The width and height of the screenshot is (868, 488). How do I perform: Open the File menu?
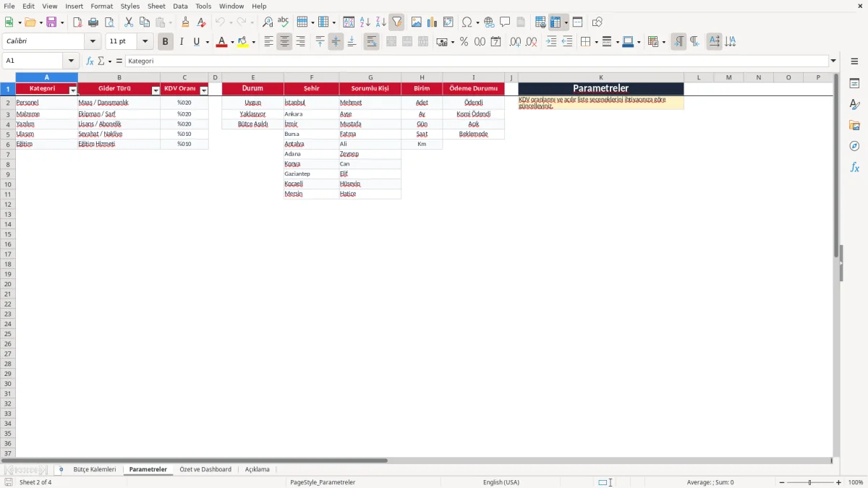[9, 6]
